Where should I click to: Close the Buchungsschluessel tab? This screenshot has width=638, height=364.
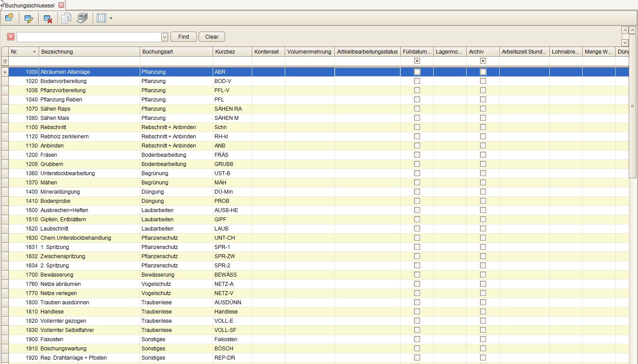click(x=61, y=5)
